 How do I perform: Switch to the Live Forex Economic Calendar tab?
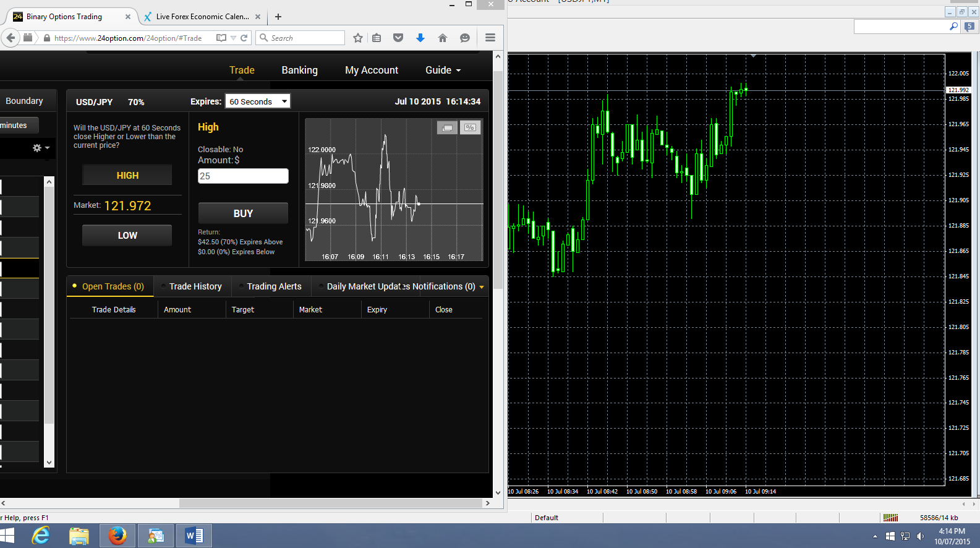(203, 17)
